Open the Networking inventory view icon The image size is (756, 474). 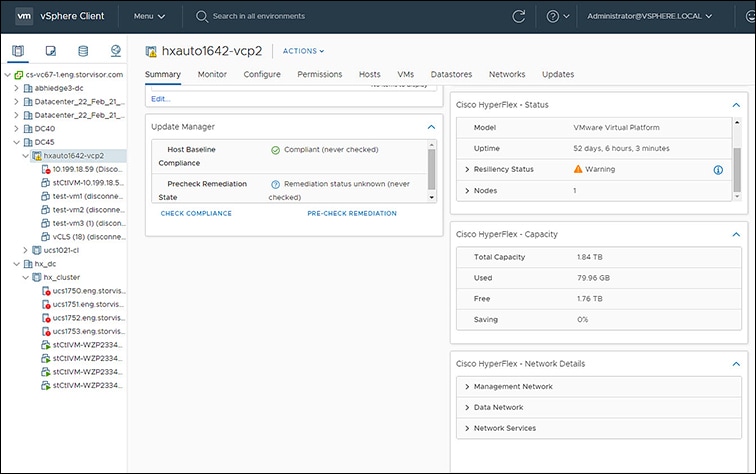click(116, 51)
